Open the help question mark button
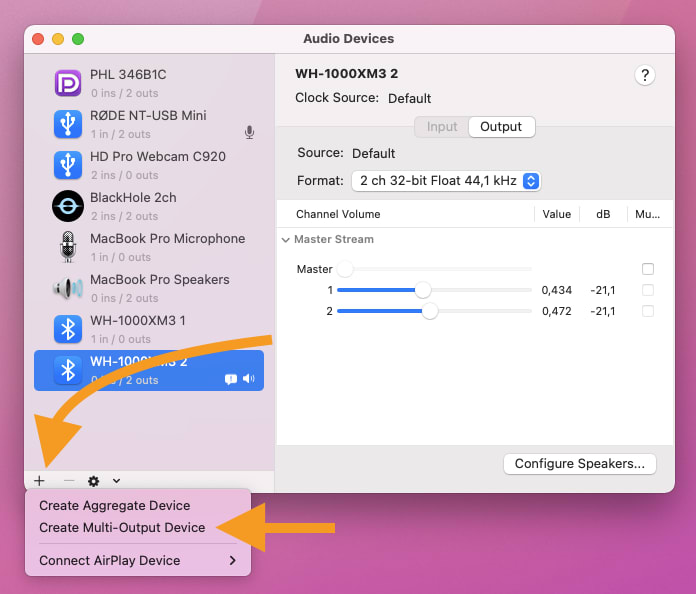The width and height of the screenshot is (696, 594). click(x=645, y=75)
